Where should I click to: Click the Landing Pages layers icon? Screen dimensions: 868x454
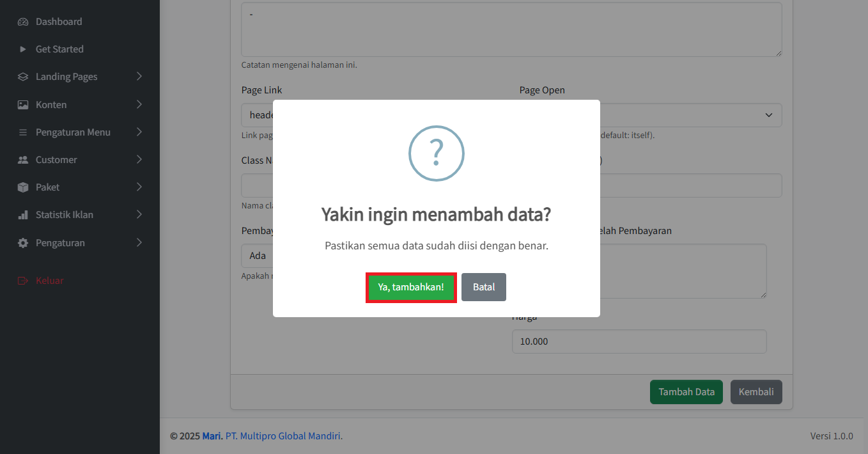(x=23, y=77)
